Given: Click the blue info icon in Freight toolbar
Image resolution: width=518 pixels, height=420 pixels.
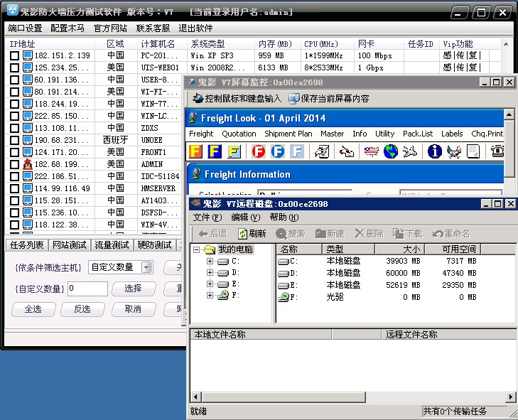Looking at the screenshot, I should (x=435, y=151).
